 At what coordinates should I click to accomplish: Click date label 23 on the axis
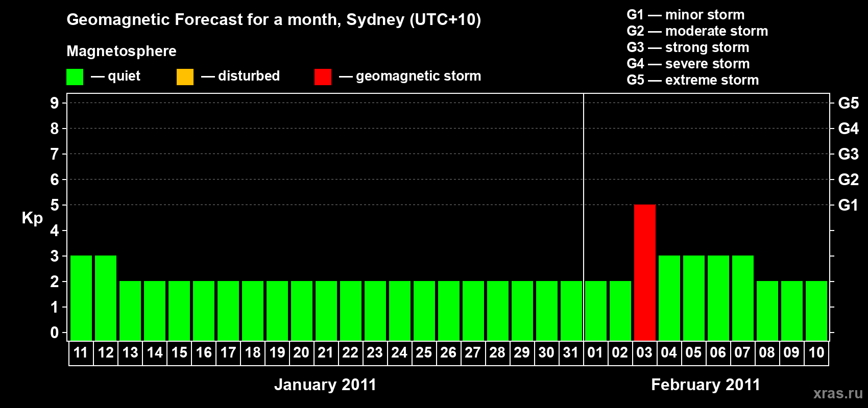click(375, 352)
